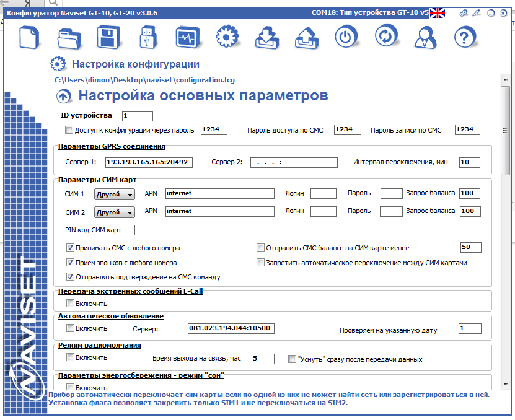This screenshot has width=515, height=420.
Task: Click the auto-update server address field
Action: tap(231, 328)
